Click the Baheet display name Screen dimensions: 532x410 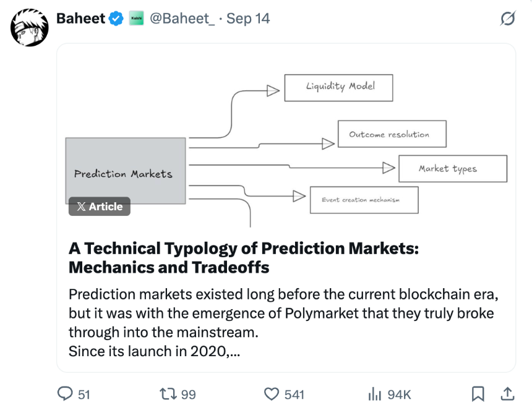pyautogui.click(x=80, y=19)
